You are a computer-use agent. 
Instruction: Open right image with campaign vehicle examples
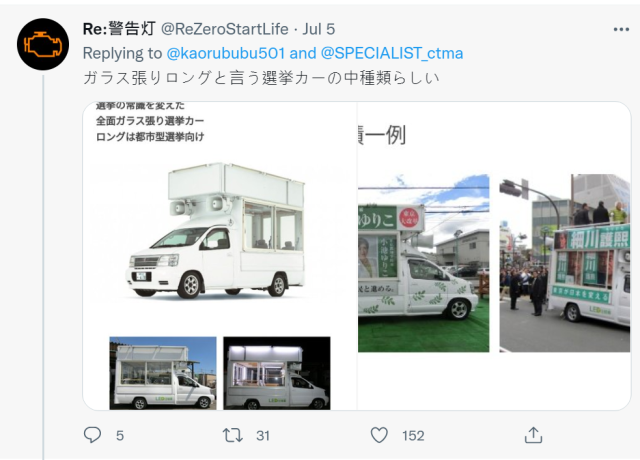pos(494,256)
